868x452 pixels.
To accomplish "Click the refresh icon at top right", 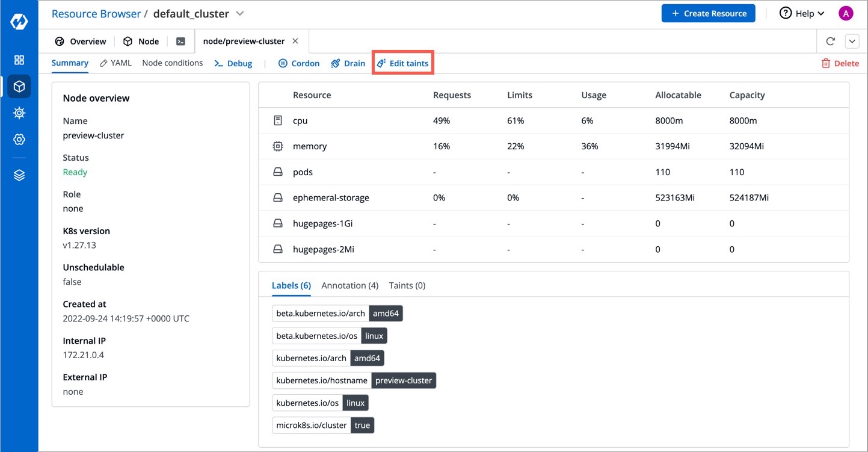I will (831, 42).
